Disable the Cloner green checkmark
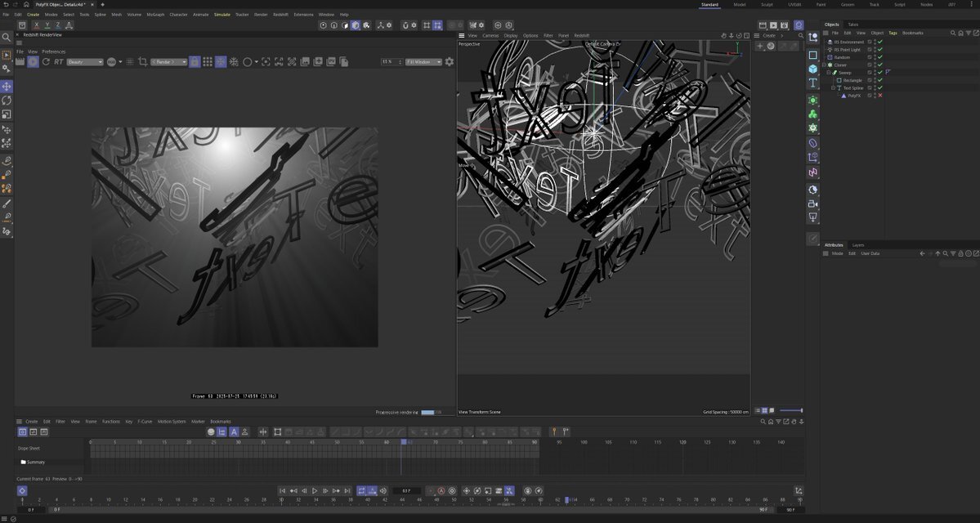This screenshot has height=523, width=980. 880,65
